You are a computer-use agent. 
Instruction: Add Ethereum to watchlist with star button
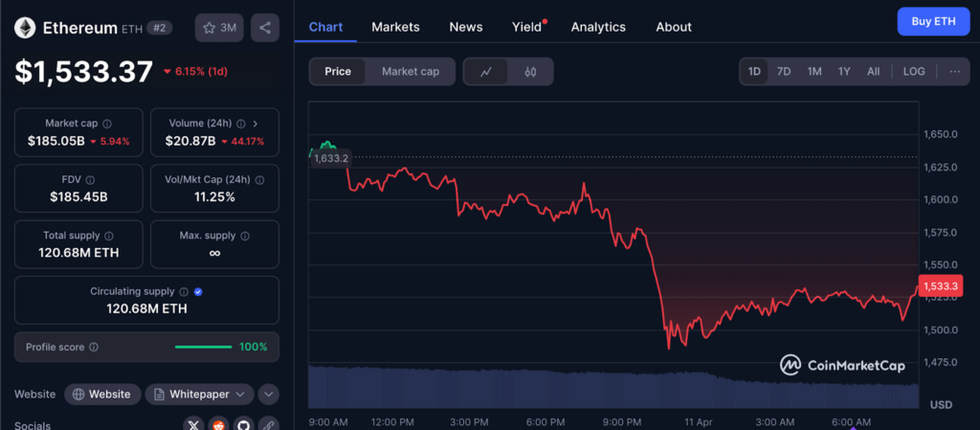coord(219,28)
